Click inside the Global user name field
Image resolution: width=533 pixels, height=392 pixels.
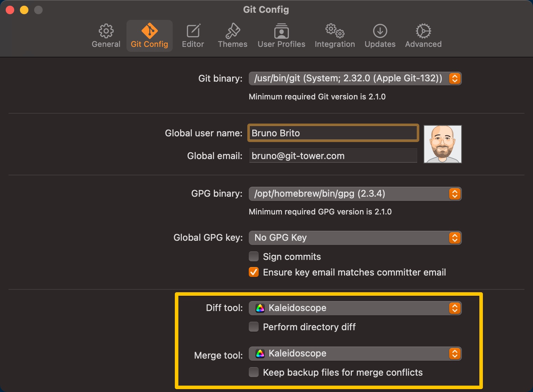tap(332, 133)
